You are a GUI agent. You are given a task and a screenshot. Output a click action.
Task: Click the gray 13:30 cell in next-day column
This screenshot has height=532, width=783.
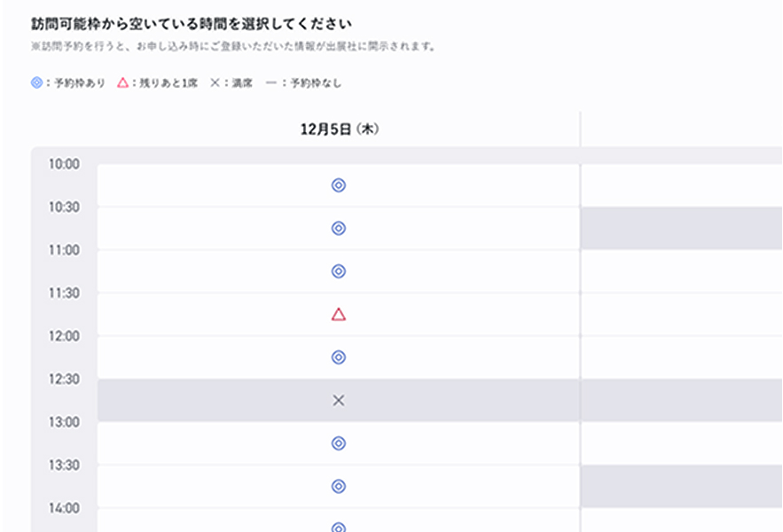pos(681,486)
